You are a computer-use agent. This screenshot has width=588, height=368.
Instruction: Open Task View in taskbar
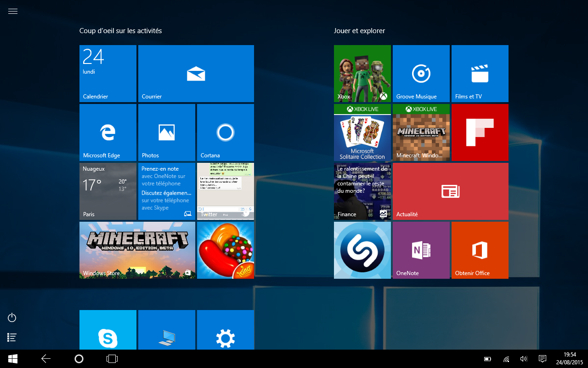tap(112, 359)
